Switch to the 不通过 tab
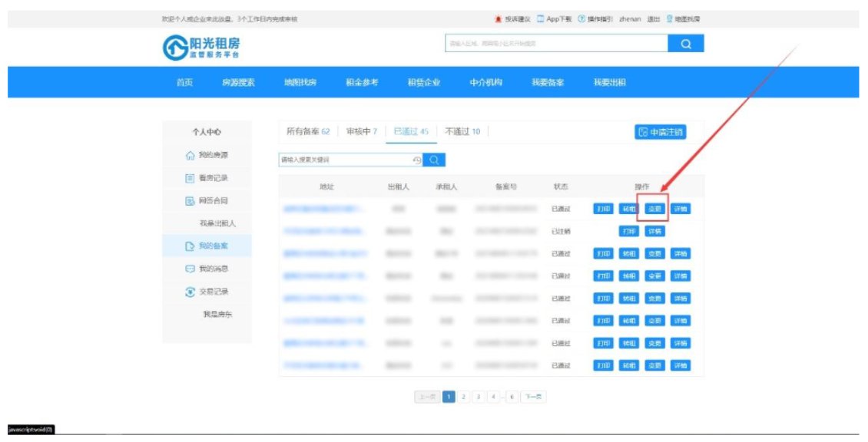868x442 pixels. [462, 131]
